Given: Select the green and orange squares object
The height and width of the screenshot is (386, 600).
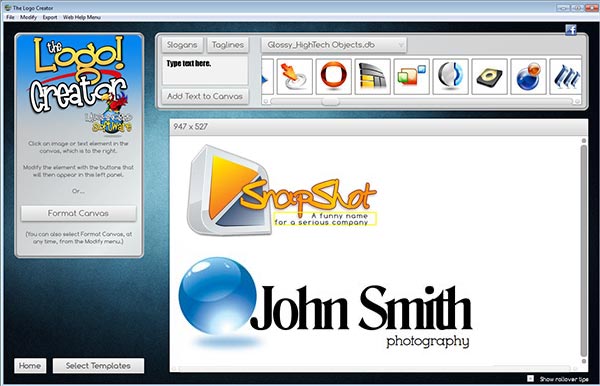Looking at the screenshot, I should [x=412, y=77].
